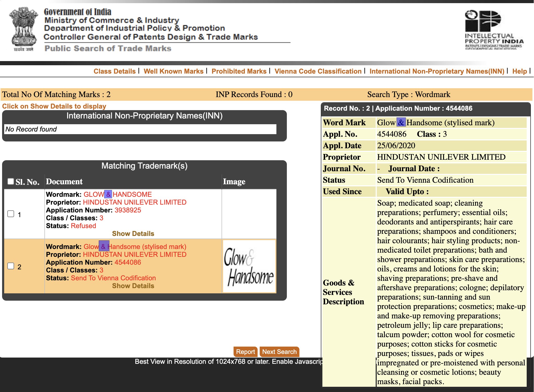Click the INP Records Found : 0 text
Screen dimensions: 534x392
[254, 94]
